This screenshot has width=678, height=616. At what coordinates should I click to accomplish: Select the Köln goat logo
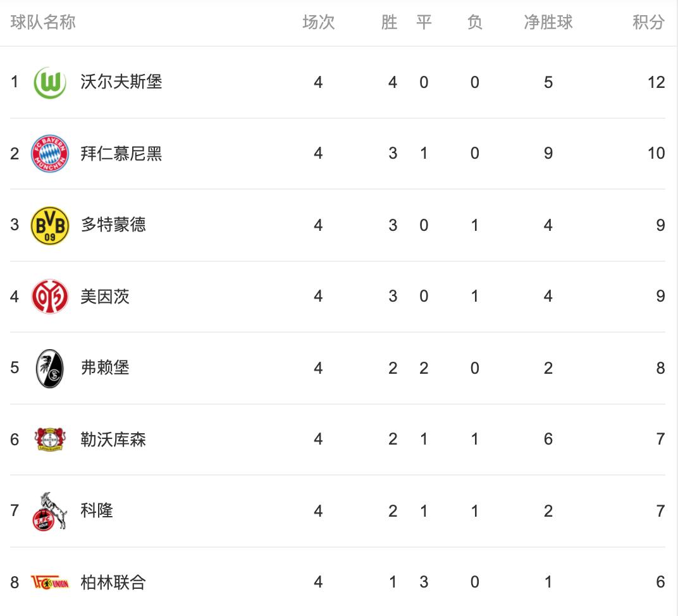click(x=50, y=511)
